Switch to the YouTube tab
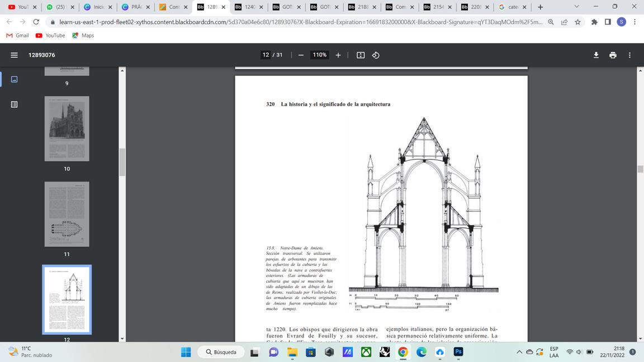The width and height of the screenshot is (644, 362). [20, 7]
